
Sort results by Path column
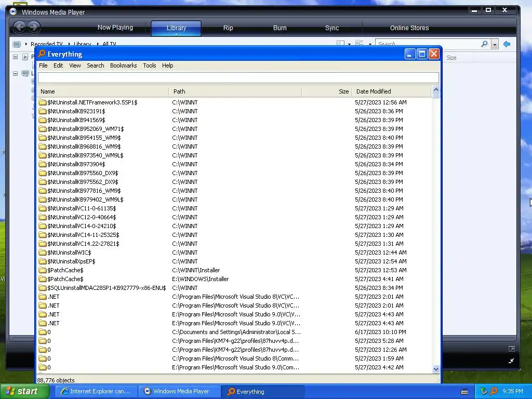click(235, 91)
